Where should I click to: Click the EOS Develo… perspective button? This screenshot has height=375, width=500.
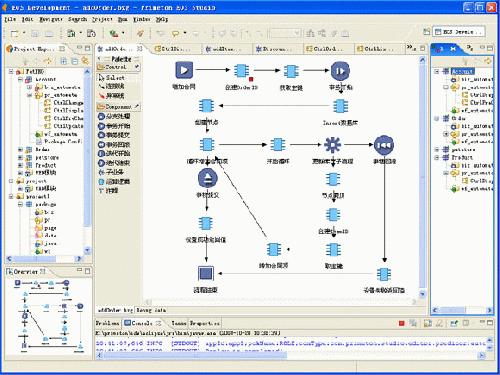459,32
